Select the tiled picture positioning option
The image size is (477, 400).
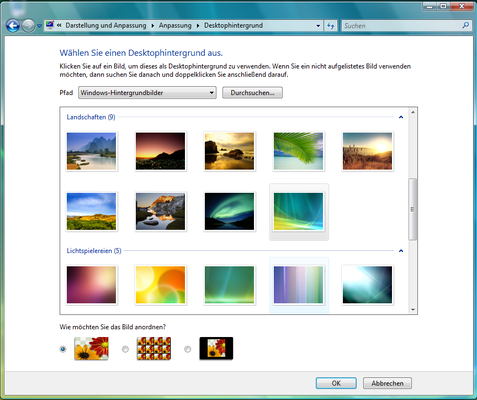(125, 349)
